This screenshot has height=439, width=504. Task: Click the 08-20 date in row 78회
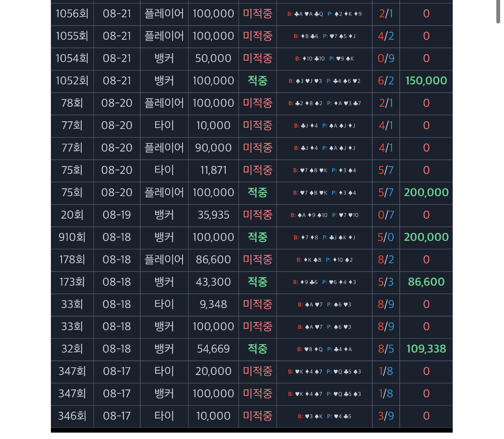click(117, 103)
